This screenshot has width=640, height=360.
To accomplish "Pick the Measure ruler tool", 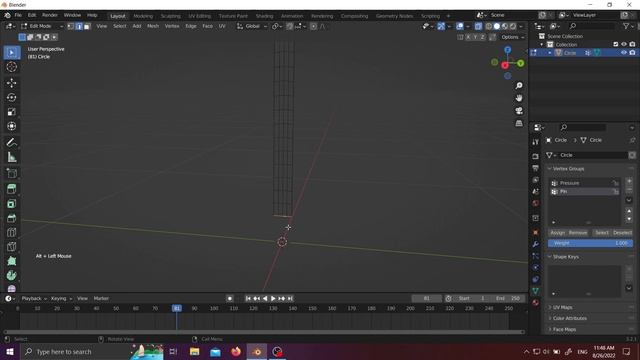I will (11, 157).
